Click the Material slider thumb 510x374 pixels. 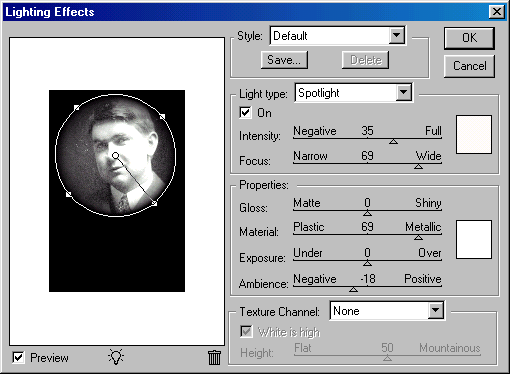[418, 238]
